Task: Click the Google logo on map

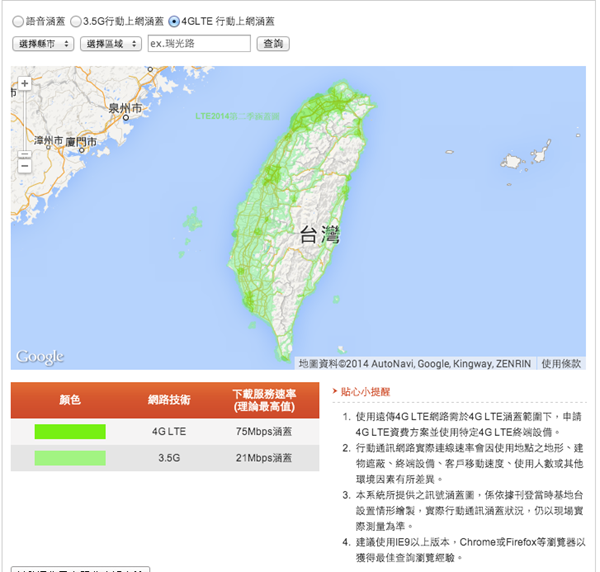Action: pos(40,357)
